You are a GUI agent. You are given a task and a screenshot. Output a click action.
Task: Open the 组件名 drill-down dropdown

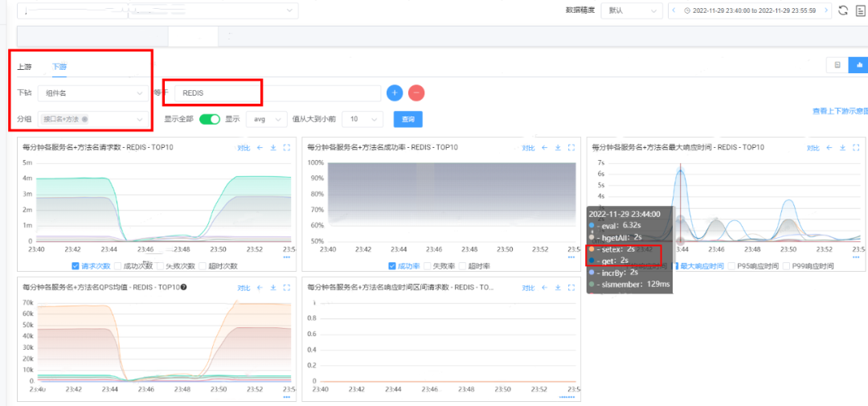pos(93,93)
